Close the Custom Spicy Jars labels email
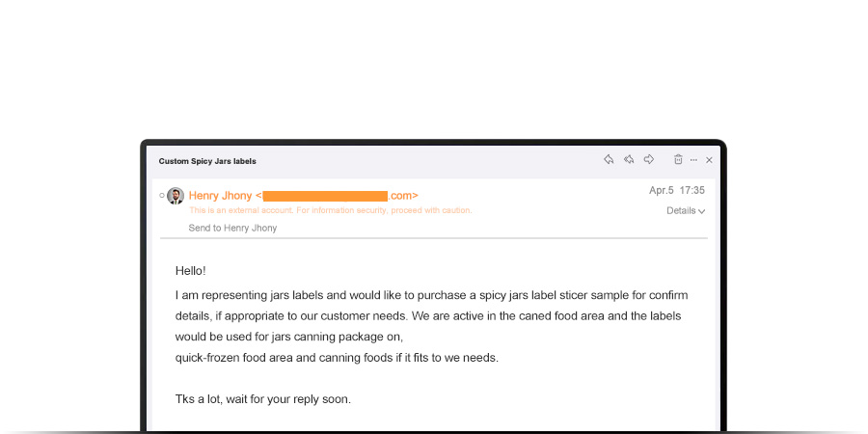868x434 pixels. (709, 160)
